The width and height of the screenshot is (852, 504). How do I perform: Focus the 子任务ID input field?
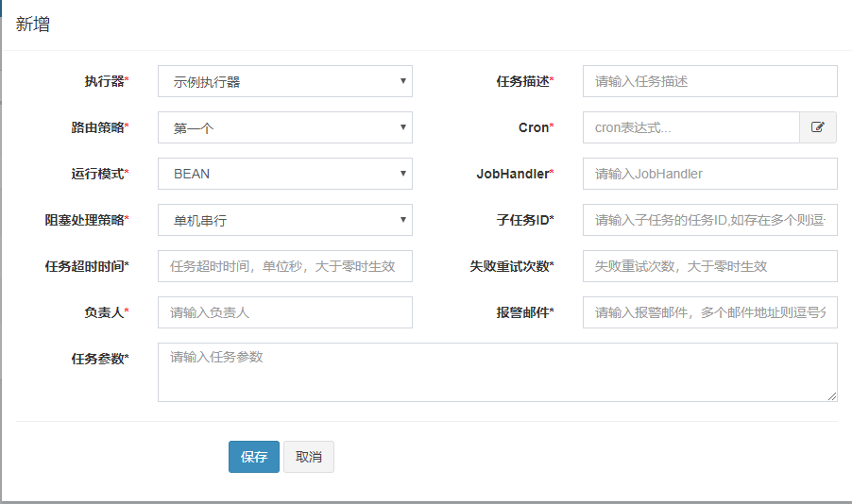[x=710, y=220]
